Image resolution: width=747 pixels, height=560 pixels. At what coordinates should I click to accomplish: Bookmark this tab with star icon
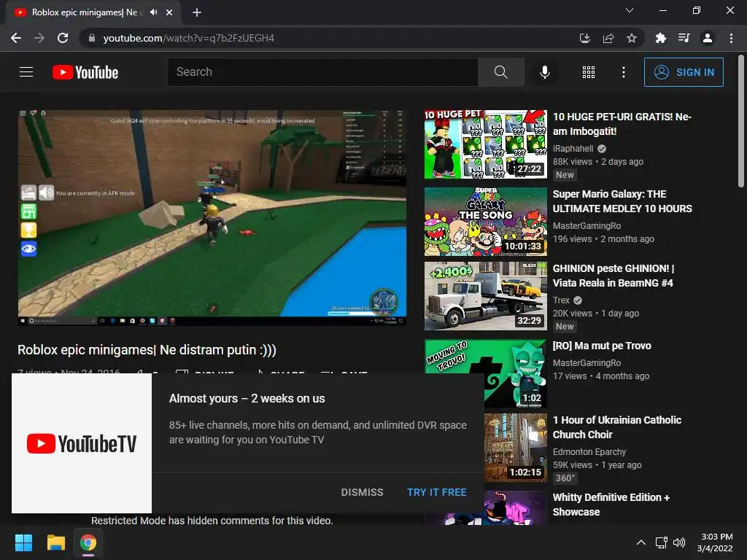(x=632, y=38)
